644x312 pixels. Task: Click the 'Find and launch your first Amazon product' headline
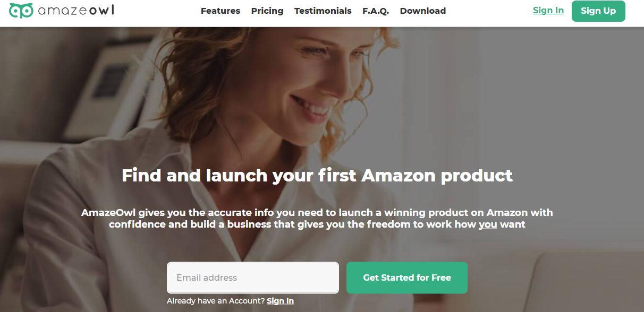(317, 175)
